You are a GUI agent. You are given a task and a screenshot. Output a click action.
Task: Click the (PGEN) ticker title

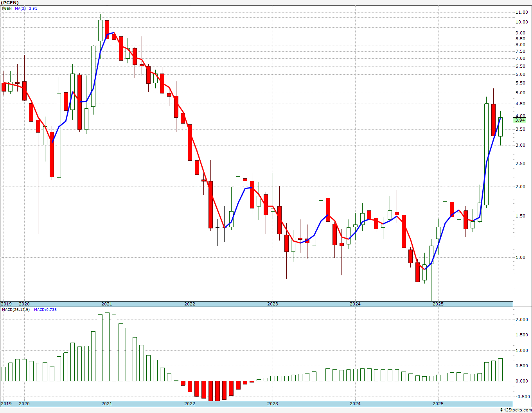(11, 3)
